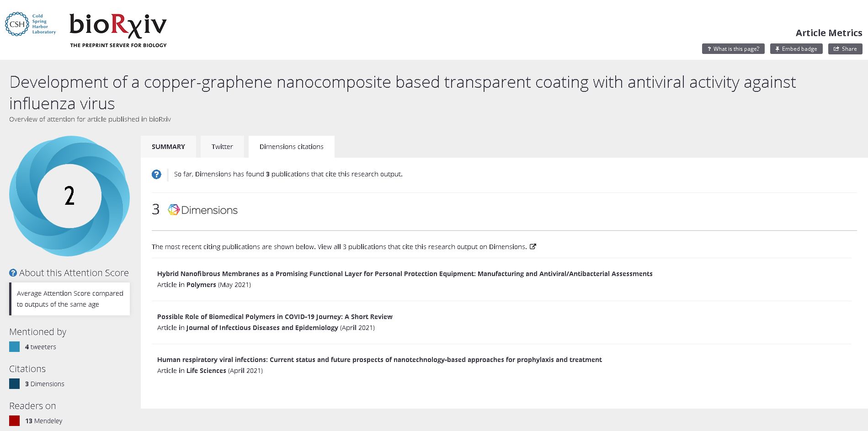868x431 pixels.
Task: Click the 4 tweeters link
Action: tap(41, 347)
